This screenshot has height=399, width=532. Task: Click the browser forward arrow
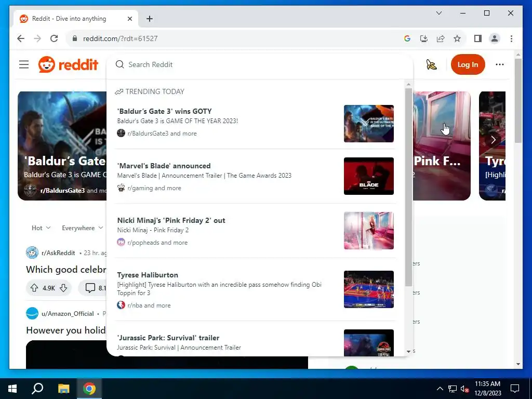tap(37, 38)
